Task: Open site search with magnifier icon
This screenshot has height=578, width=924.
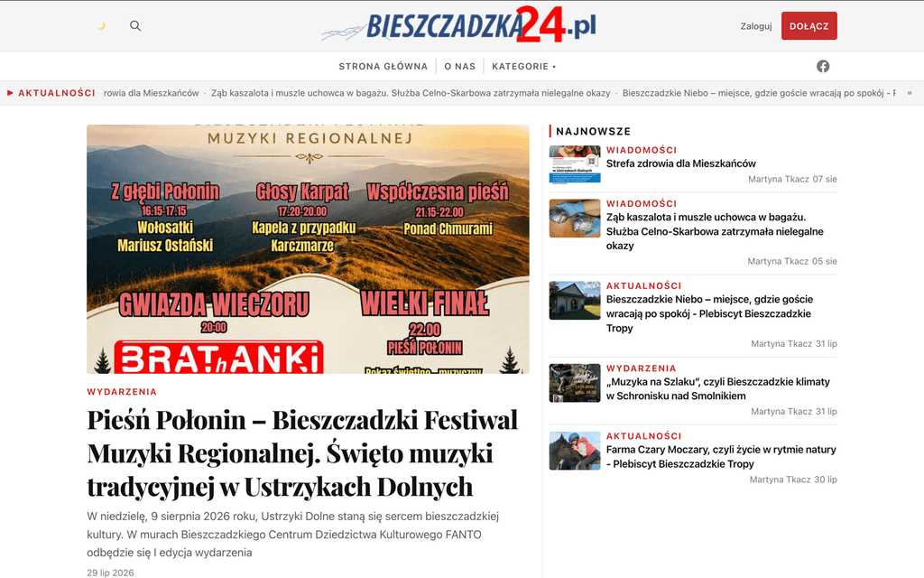Action: click(x=135, y=26)
